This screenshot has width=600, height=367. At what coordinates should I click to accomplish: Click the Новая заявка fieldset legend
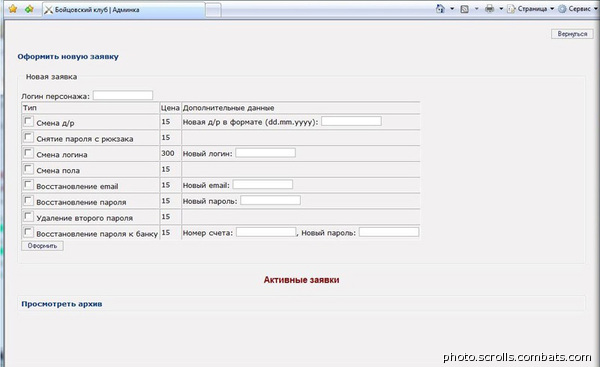pos(51,77)
